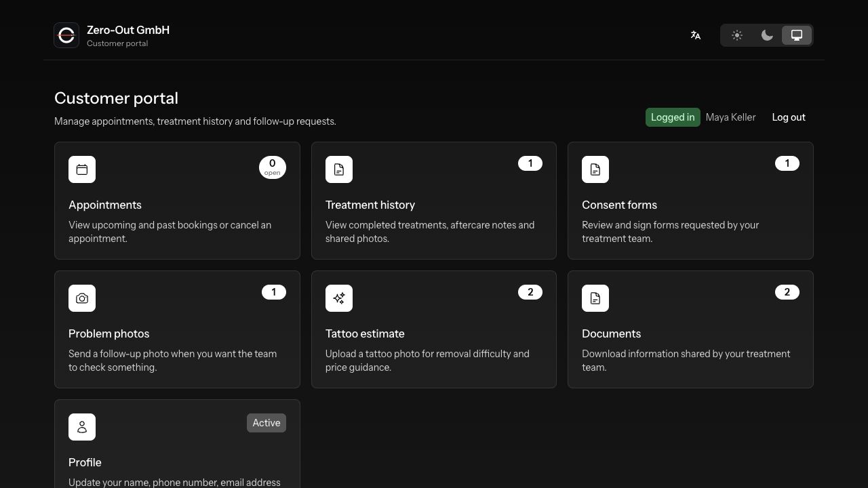The image size is (868, 488).
Task: Click the Zero-Out GmbH company name
Action: pos(128,30)
